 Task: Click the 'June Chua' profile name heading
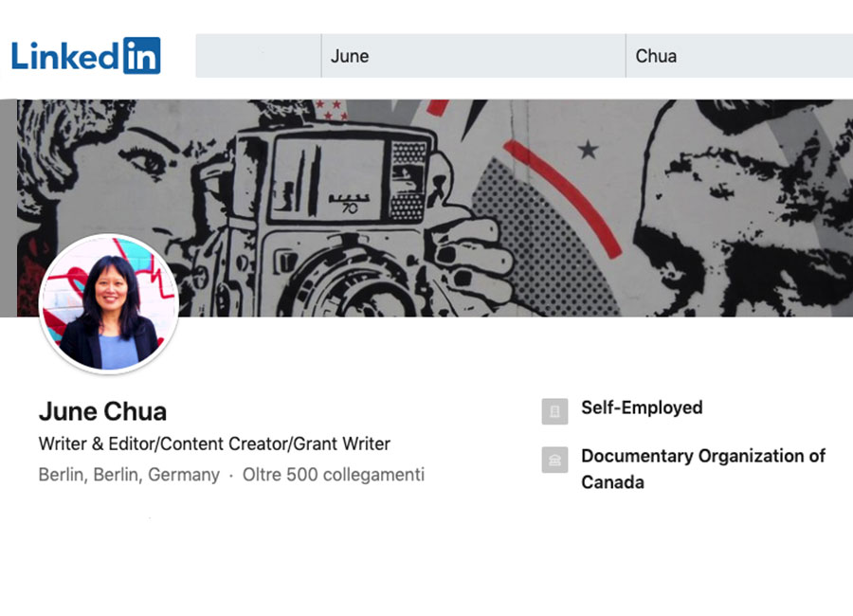coord(102,411)
